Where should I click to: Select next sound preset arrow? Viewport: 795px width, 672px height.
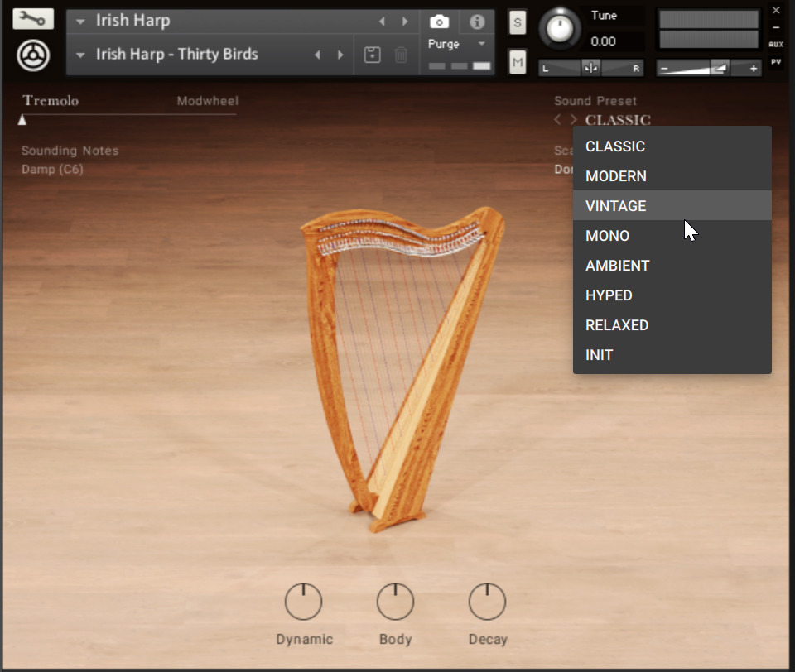pyautogui.click(x=573, y=120)
